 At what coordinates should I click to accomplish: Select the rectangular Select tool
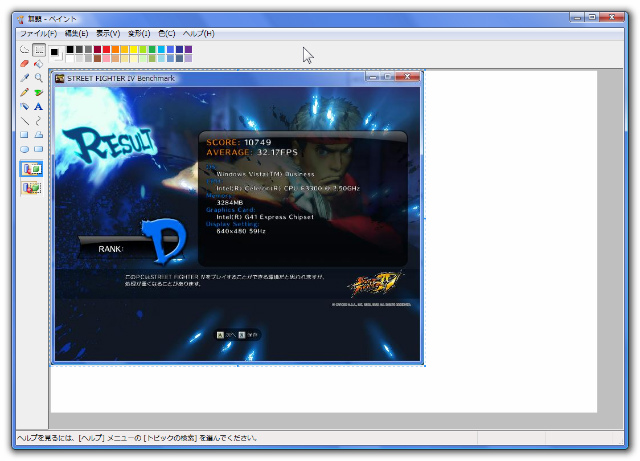point(39,50)
